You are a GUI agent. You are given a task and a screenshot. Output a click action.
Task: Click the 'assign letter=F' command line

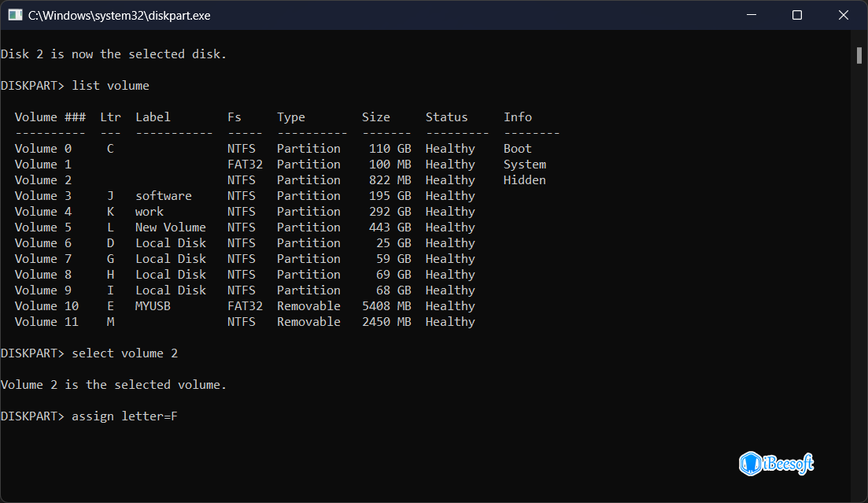(124, 416)
